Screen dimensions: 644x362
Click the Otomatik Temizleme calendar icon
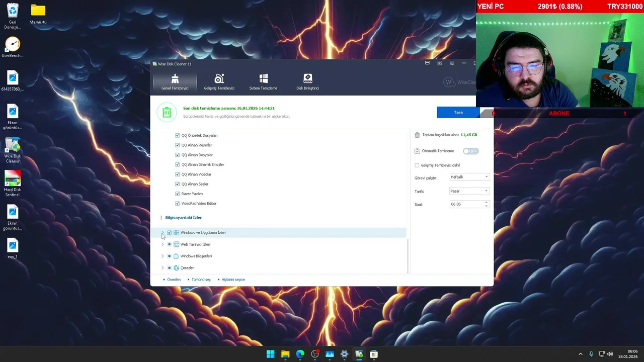click(x=417, y=151)
